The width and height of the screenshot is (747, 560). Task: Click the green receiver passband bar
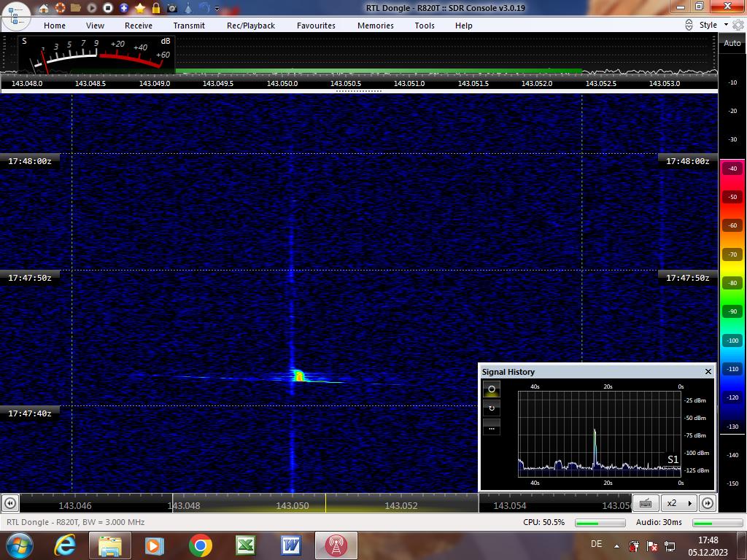point(379,71)
